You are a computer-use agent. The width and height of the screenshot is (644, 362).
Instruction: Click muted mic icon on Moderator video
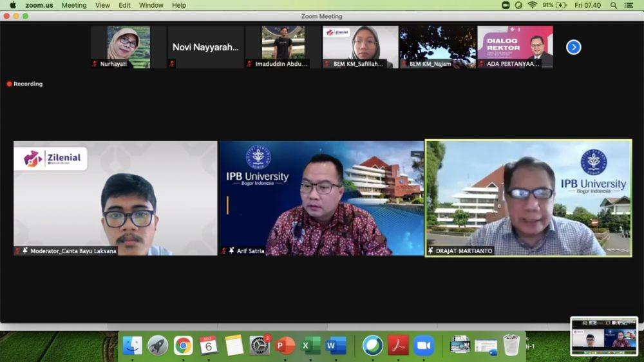click(x=17, y=251)
